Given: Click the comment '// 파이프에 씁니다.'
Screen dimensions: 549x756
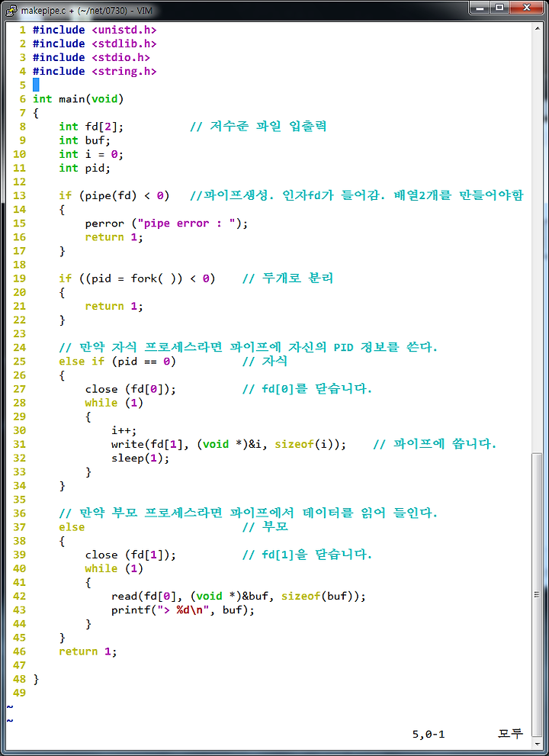Looking at the screenshot, I should (x=435, y=444).
